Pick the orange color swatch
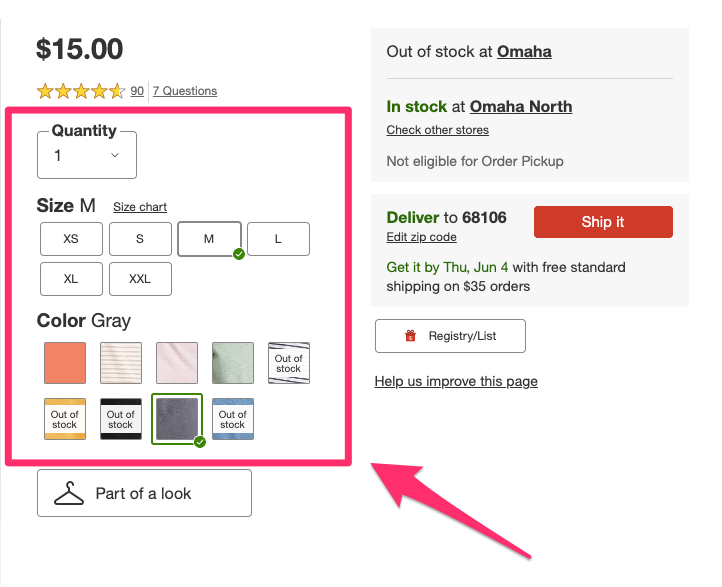722x587 pixels. coord(65,363)
